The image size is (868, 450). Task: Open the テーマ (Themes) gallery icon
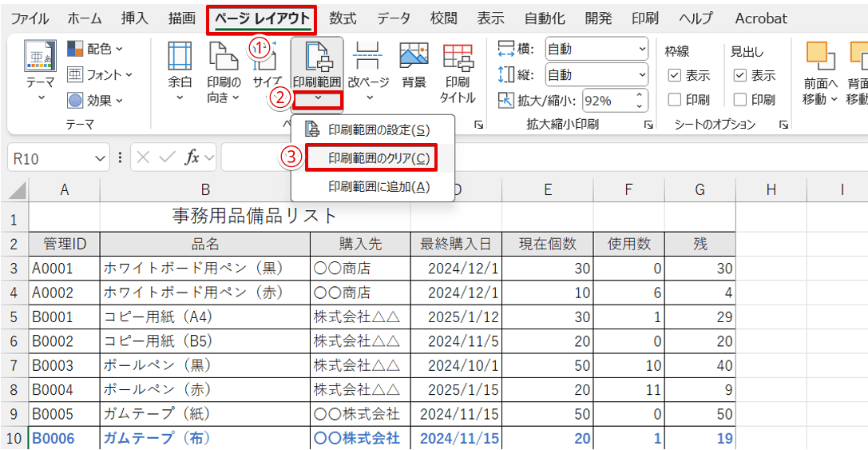[41, 57]
